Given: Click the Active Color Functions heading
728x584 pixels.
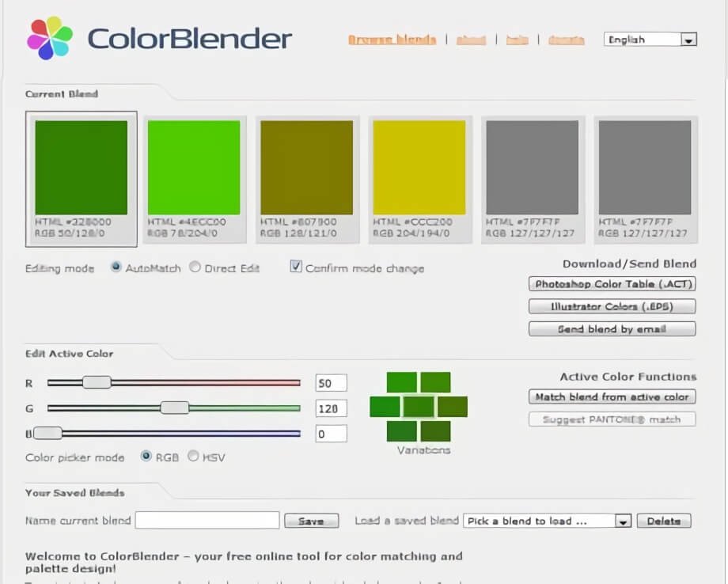Looking at the screenshot, I should coord(628,377).
